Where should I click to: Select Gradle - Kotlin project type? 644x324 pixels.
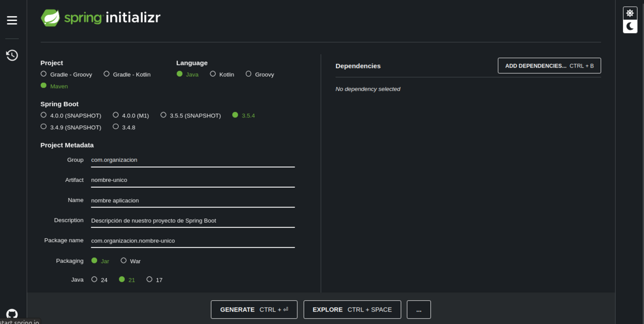(127, 75)
